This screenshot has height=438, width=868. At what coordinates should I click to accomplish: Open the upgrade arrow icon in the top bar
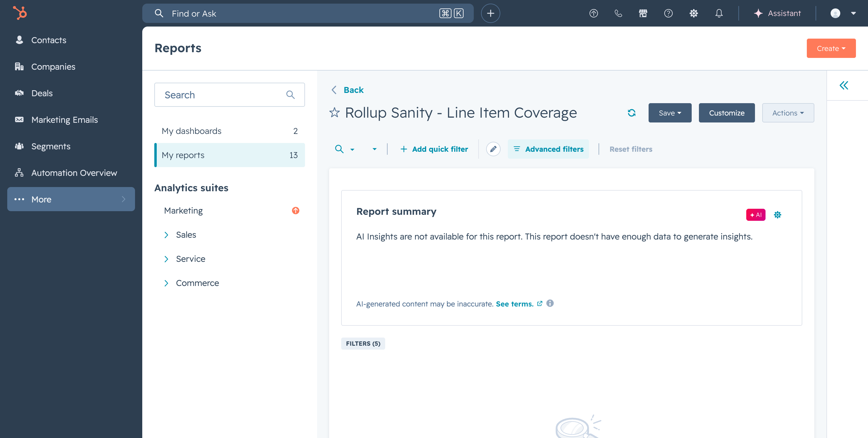pyautogui.click(x=593, y=14)
